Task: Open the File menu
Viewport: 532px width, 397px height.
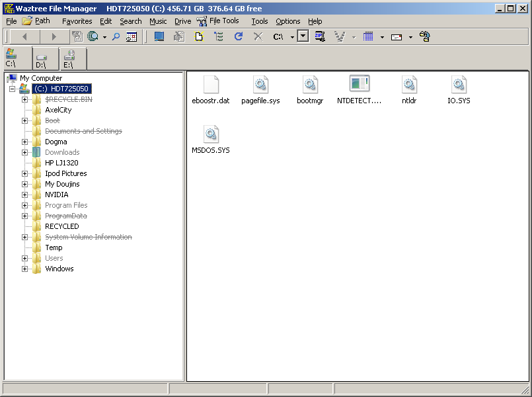Action: [11, 21]
